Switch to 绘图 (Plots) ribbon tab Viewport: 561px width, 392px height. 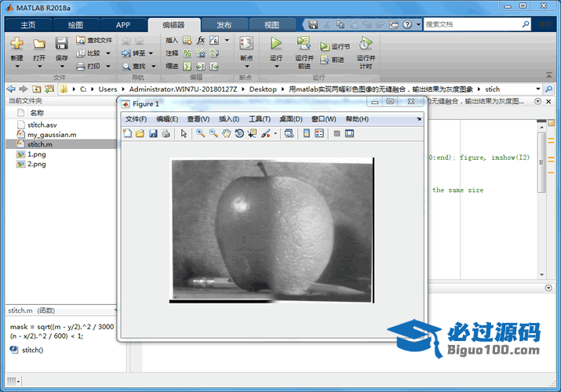[x=76, y=25]
